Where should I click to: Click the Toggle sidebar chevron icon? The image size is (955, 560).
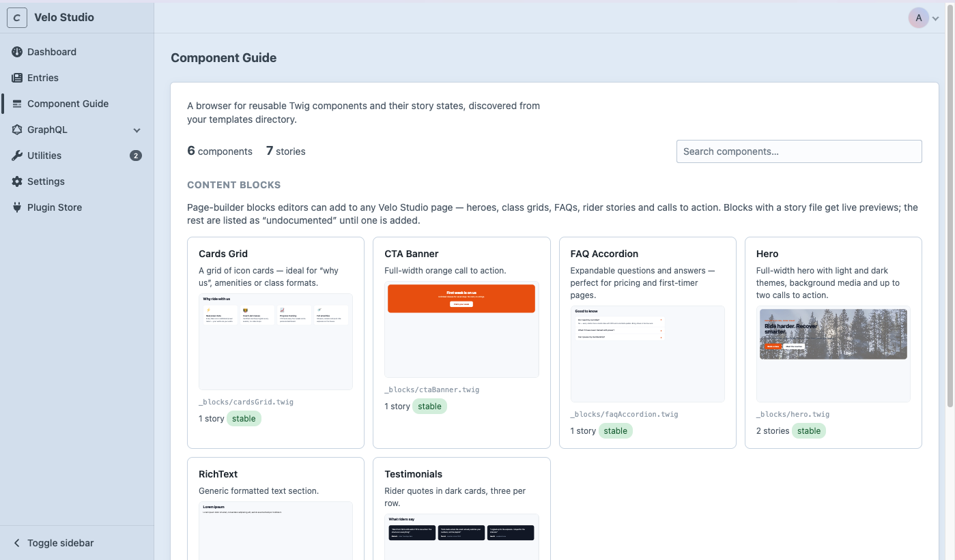click(17, 543)
